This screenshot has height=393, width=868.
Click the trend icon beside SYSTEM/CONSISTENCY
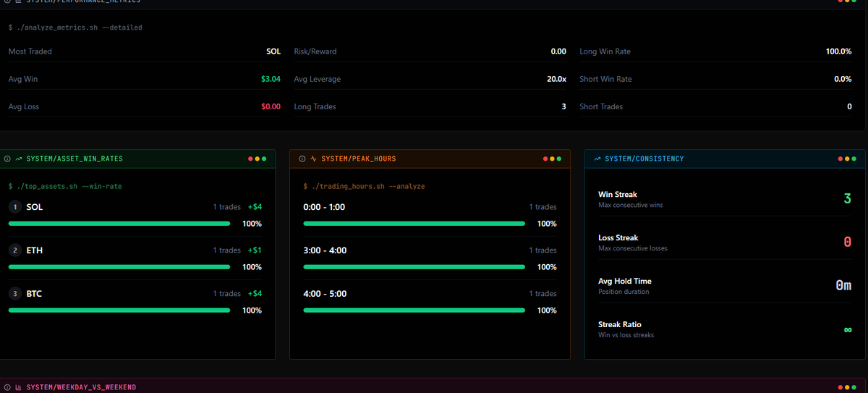tap(597, 159)
